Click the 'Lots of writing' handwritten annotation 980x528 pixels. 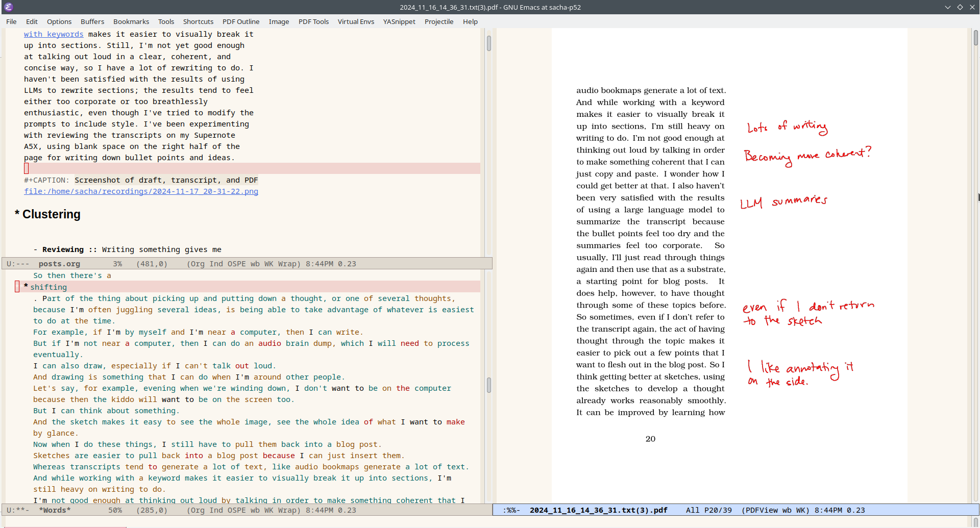point(788,127)
